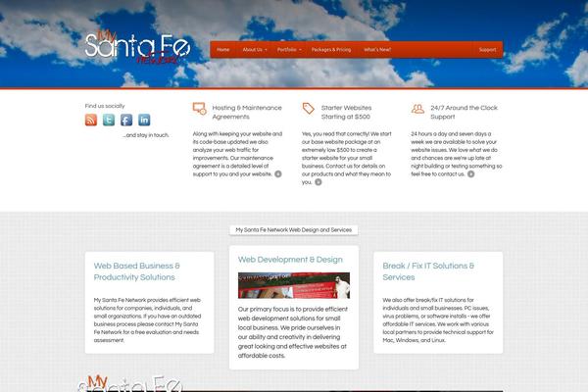
Task: Open the Support menu item
Action: click(x=487, y=50)
